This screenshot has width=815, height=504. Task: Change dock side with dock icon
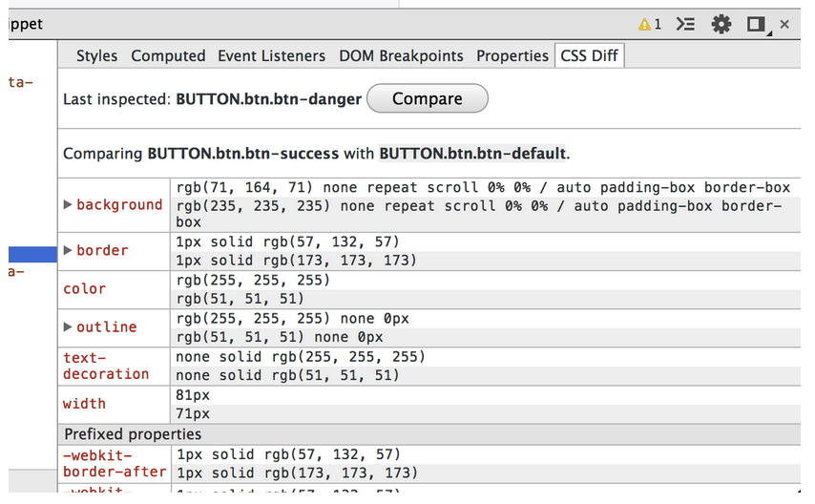pyautogui.click(x=758, y=25)
